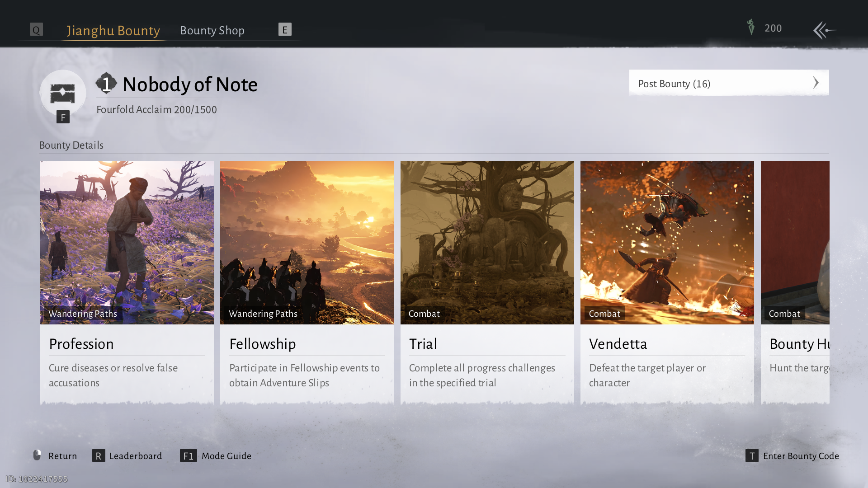Click the R key Leaderboard icon
Image resolution: width=868 pixels, height=488 pixels.
[x=99, y=455]
